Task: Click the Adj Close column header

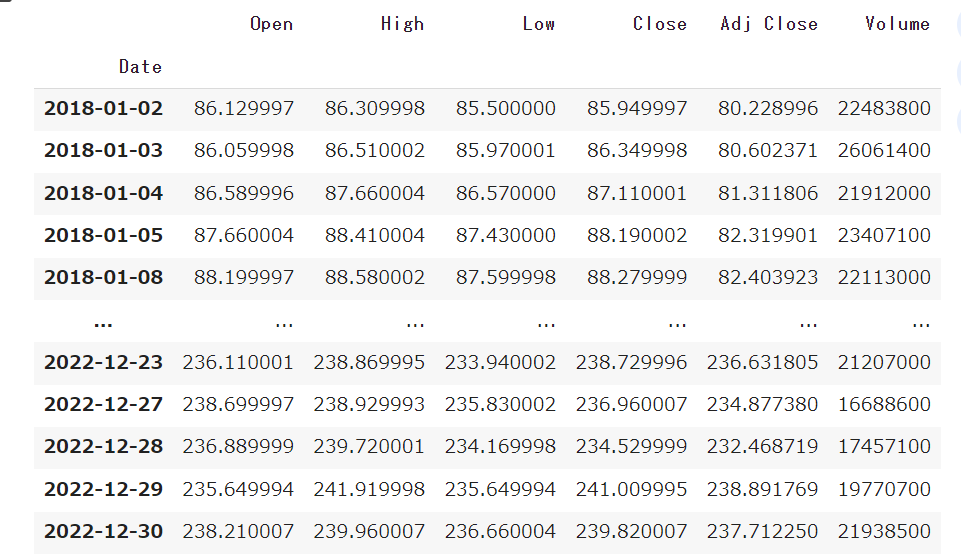Action: [x=769, y=24]
